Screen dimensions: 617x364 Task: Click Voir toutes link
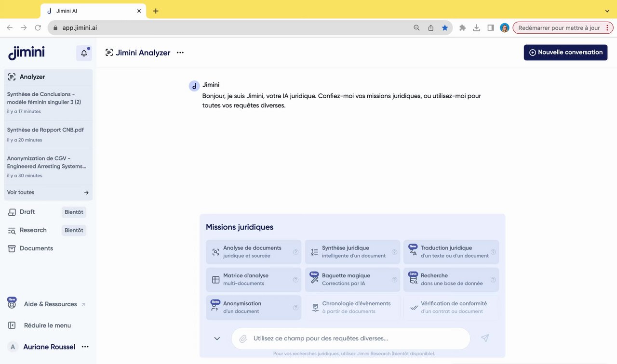[x=21, y=192]
